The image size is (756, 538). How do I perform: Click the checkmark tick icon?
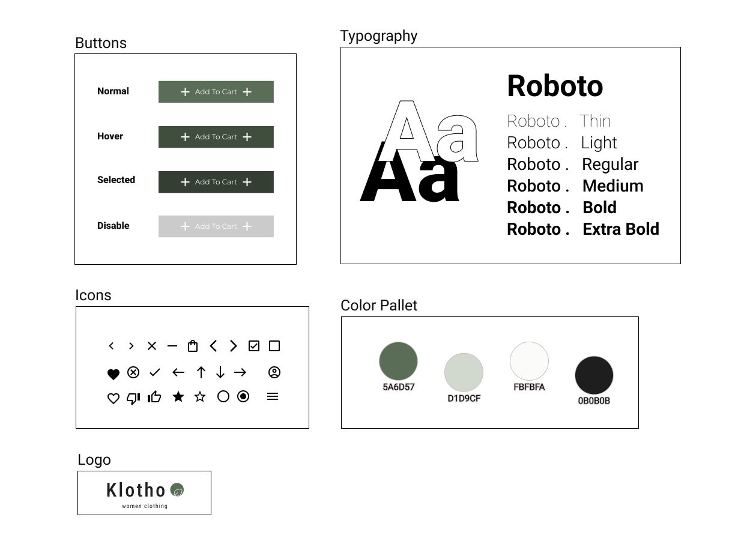(x=155, y=372)
